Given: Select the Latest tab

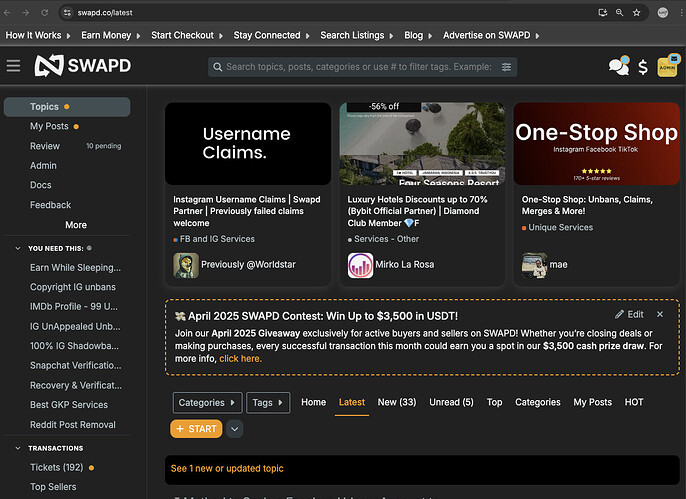Looking at the screenshot, I should click(352, 402).
